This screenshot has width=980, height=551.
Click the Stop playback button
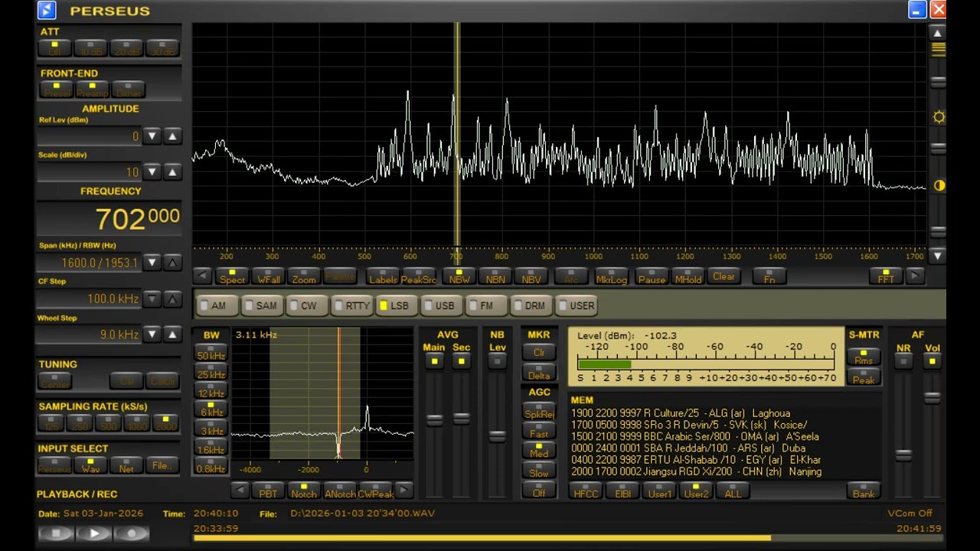tap(56, 533)
